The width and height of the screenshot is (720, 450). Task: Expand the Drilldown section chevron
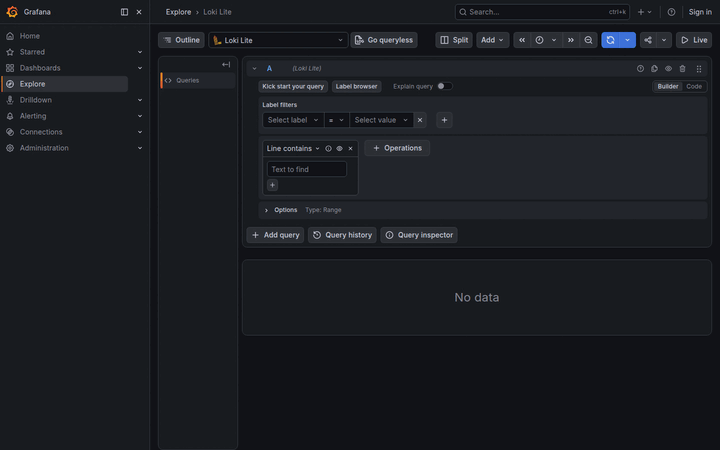[140, 100]
